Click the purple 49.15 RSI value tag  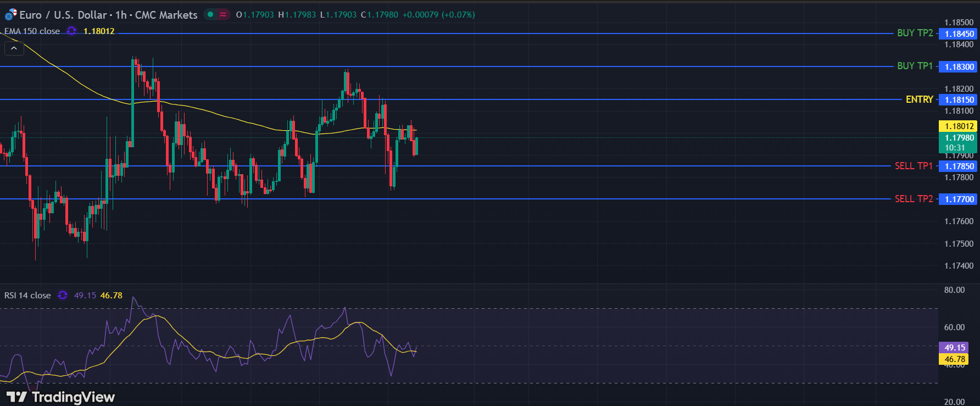[954, 348]
